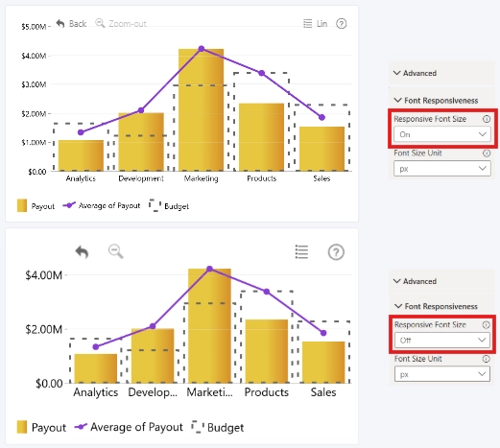Click the Back button in top chart
Viewport: 500px width, 448px height.
click(x=71, y=24)
